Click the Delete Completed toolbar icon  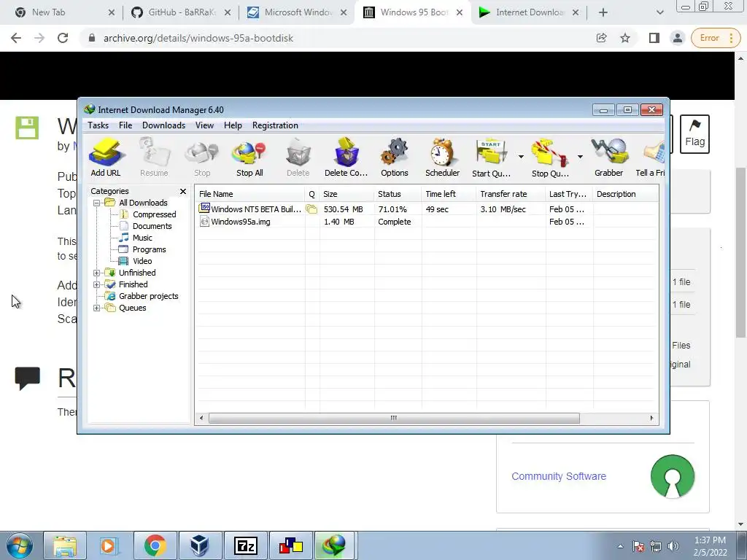[347, 157]
